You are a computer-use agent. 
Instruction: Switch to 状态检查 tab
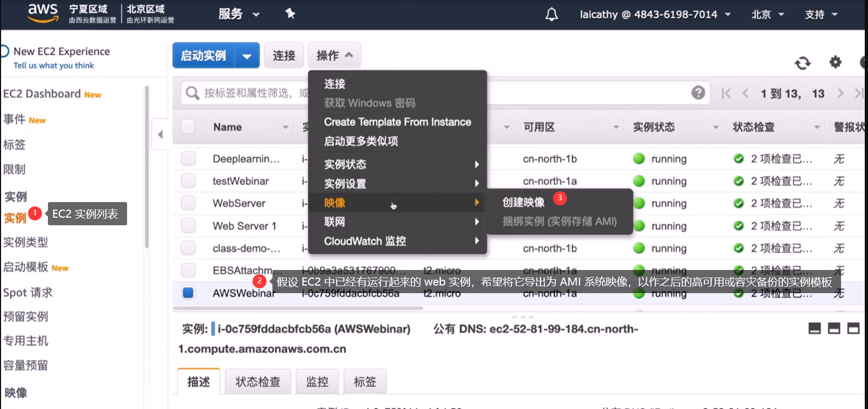[x=258, y=382]
